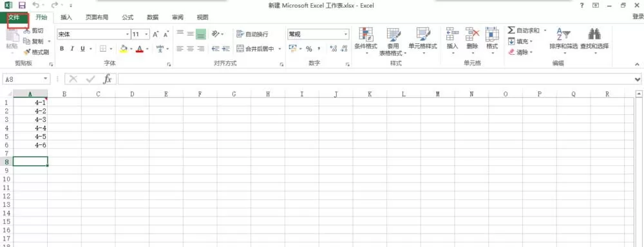
Task: Click 登录 to sign in
Action: pyautogui.click(x=638, y=16)
